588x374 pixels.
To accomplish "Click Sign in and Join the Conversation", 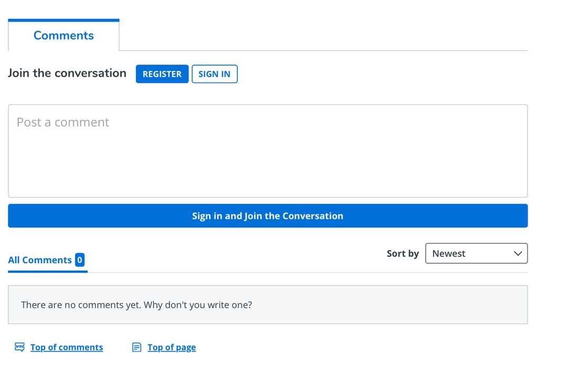I will [x=267, y=216].
